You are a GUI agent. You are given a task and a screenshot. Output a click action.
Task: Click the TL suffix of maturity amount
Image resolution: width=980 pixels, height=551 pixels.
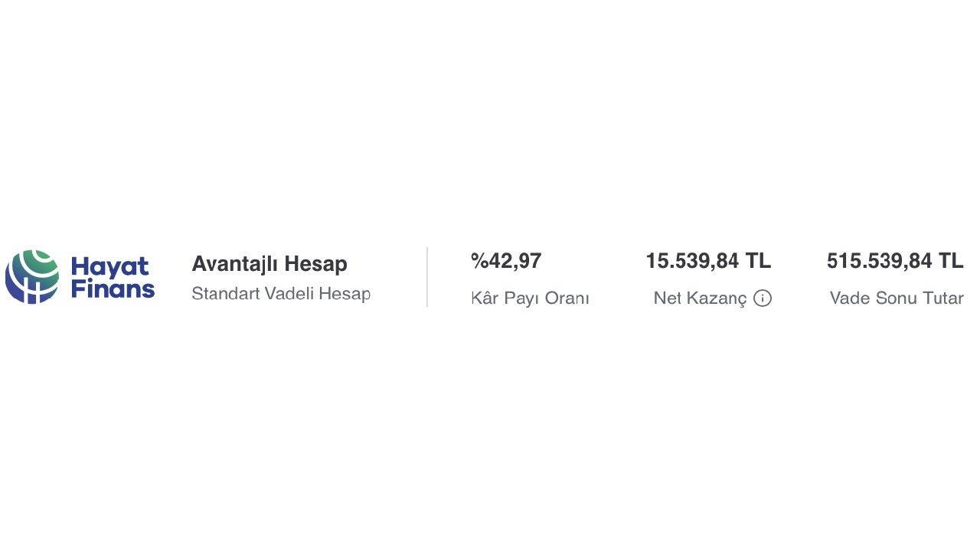[x=950, y=262]
